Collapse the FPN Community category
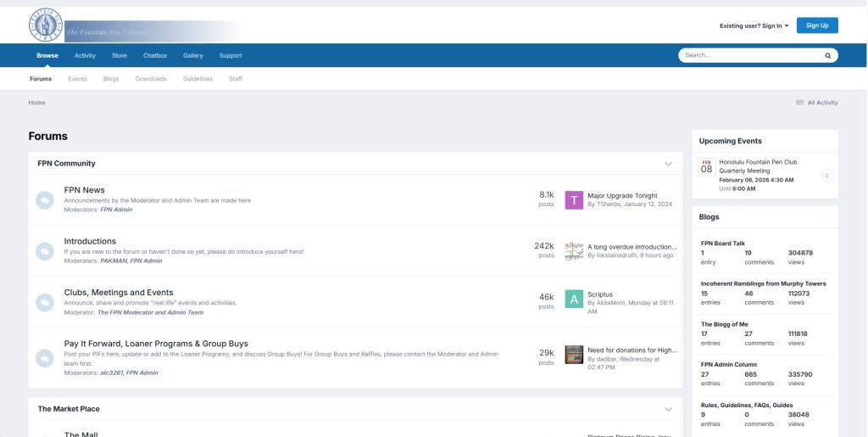 [x=668, y=164]
